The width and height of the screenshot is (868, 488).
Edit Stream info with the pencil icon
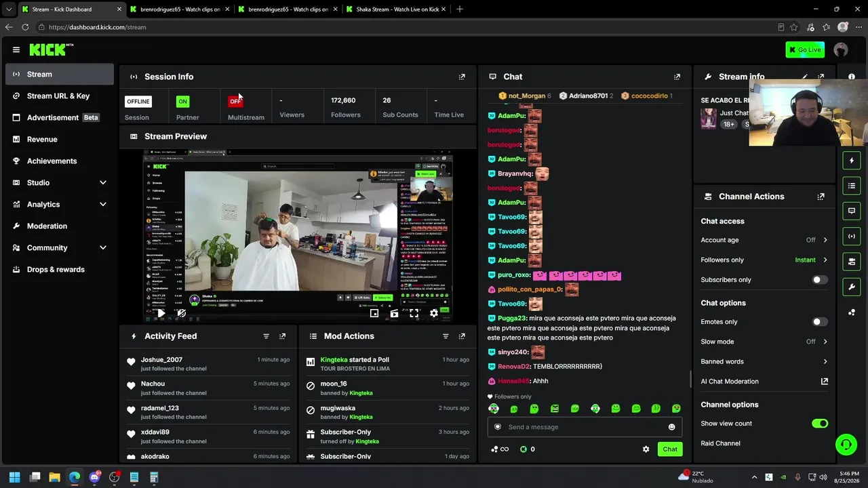pyautogui.click(x=805, y=77)
